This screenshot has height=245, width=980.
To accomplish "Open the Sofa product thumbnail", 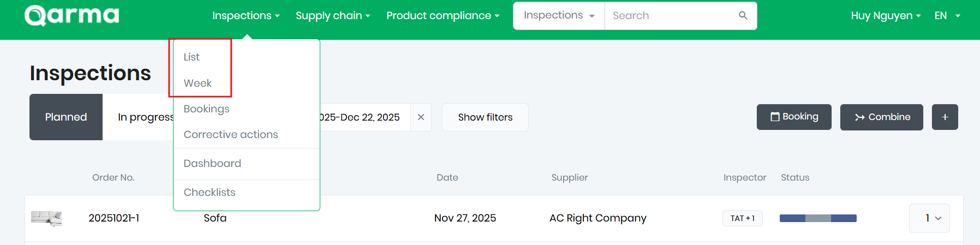I will pyautogui.click(x=46, y=218).
